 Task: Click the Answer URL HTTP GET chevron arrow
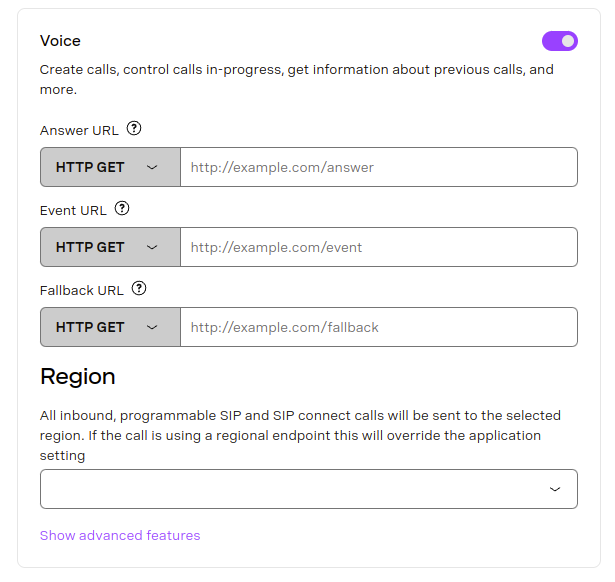pyautogui.click(x=152, y=167)
